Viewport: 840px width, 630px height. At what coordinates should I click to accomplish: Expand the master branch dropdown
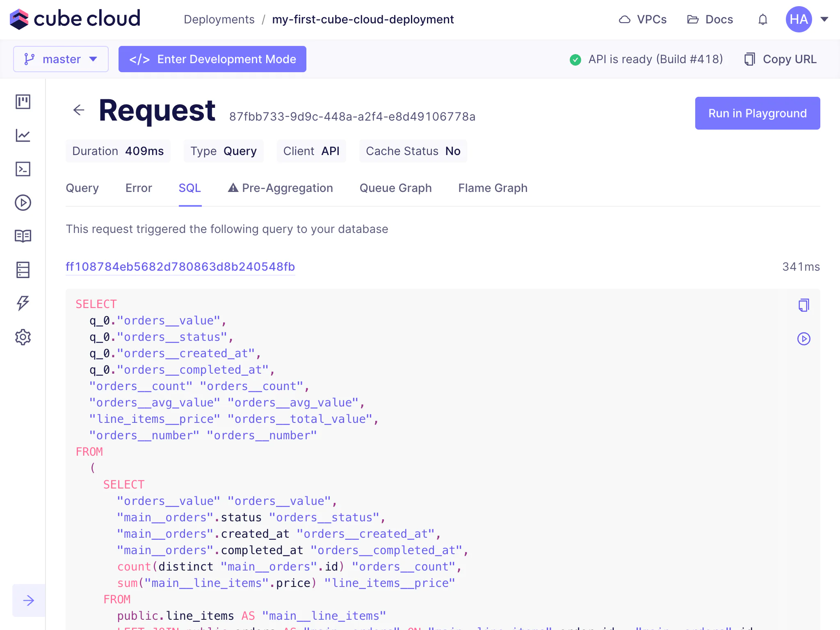pos(61,59)
